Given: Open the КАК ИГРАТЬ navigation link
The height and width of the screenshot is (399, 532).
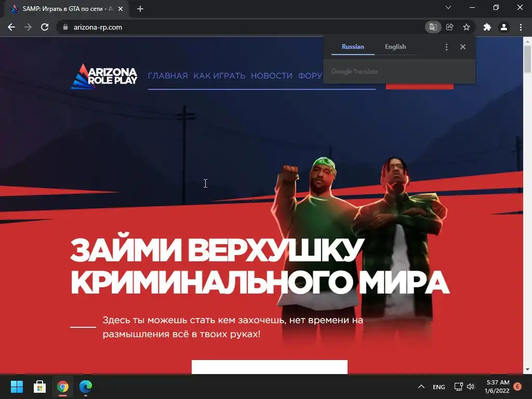Looking at the screenshot, I should 219,76.
